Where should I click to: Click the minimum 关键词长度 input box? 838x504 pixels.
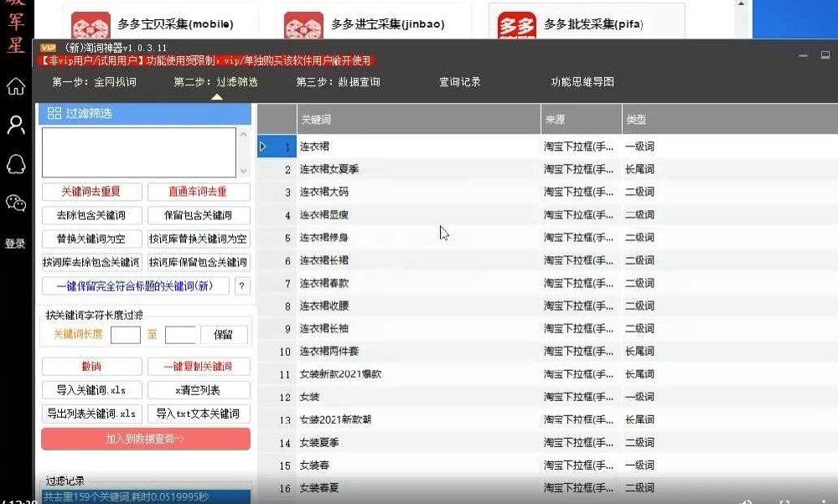pos(126,335)
